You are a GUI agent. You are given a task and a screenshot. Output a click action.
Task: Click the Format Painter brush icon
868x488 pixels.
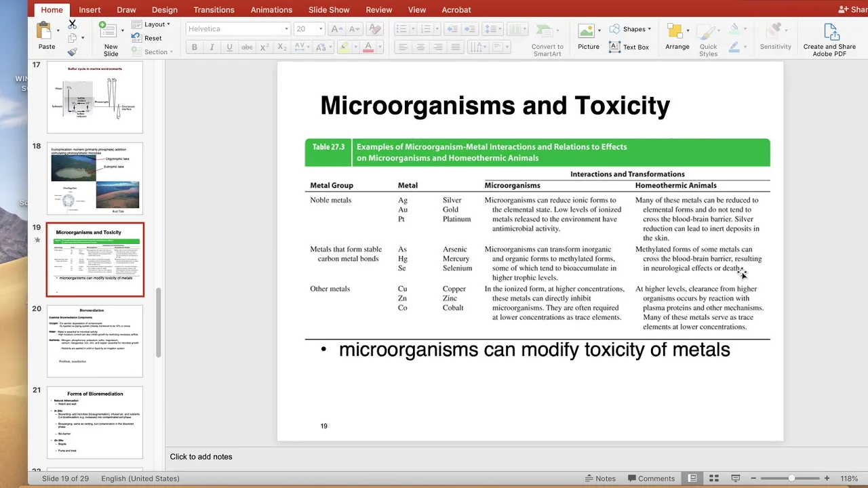(x=73, y=52)
